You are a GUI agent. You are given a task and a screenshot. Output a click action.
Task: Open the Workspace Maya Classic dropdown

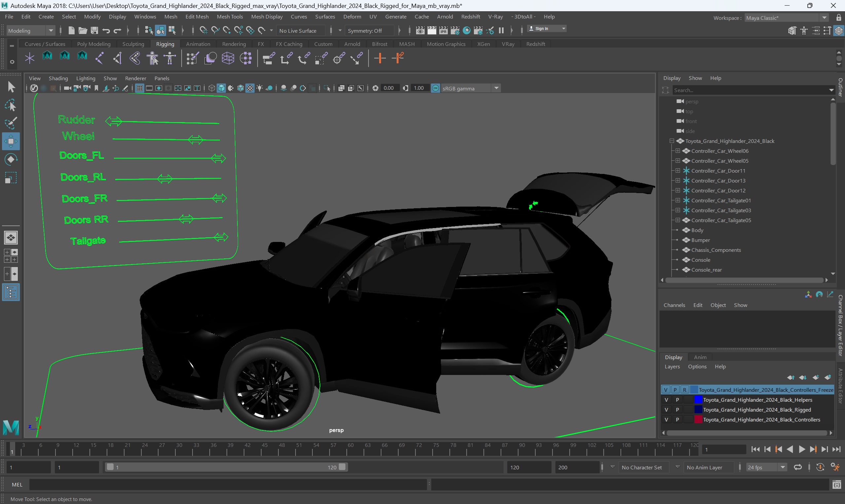click(787, 18)
